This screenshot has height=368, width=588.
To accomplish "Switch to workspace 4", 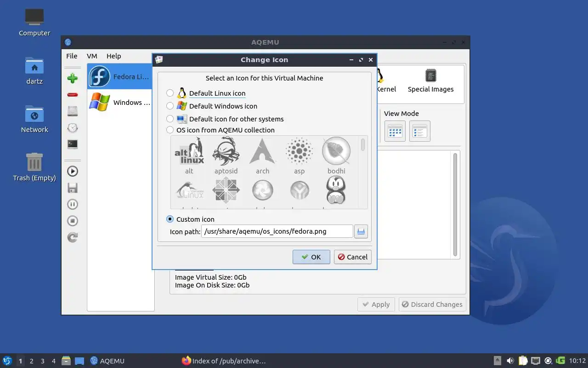I will (x=53, y=361).
